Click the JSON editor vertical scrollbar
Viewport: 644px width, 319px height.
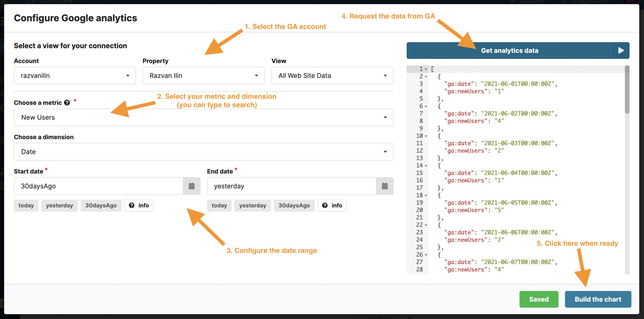click(x=627, y=90)
